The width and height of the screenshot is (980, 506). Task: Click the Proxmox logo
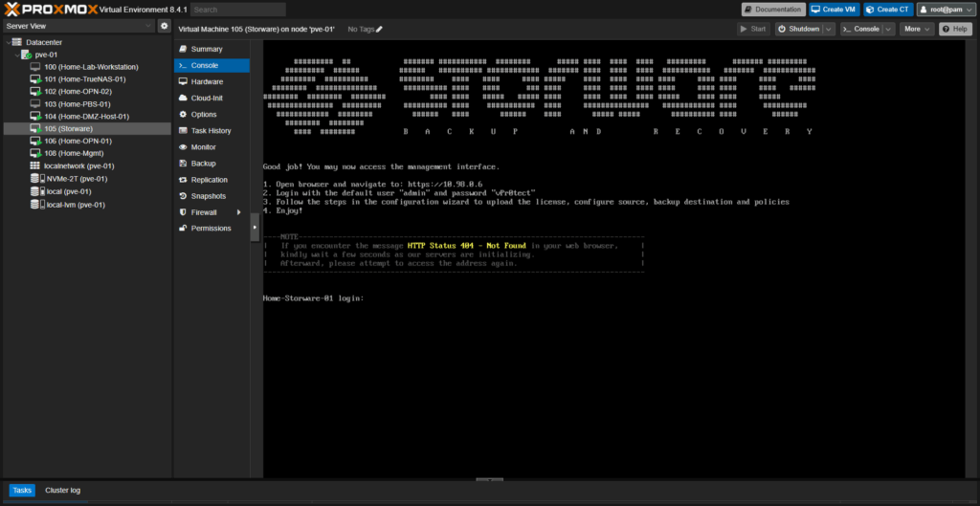pyautogui.click(x=50, y=10)
